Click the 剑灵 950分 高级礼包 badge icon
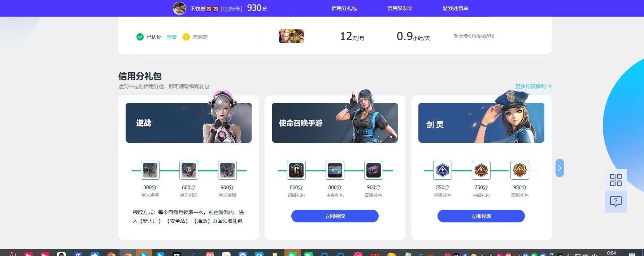The image size is (644, 256). [520, 170]
